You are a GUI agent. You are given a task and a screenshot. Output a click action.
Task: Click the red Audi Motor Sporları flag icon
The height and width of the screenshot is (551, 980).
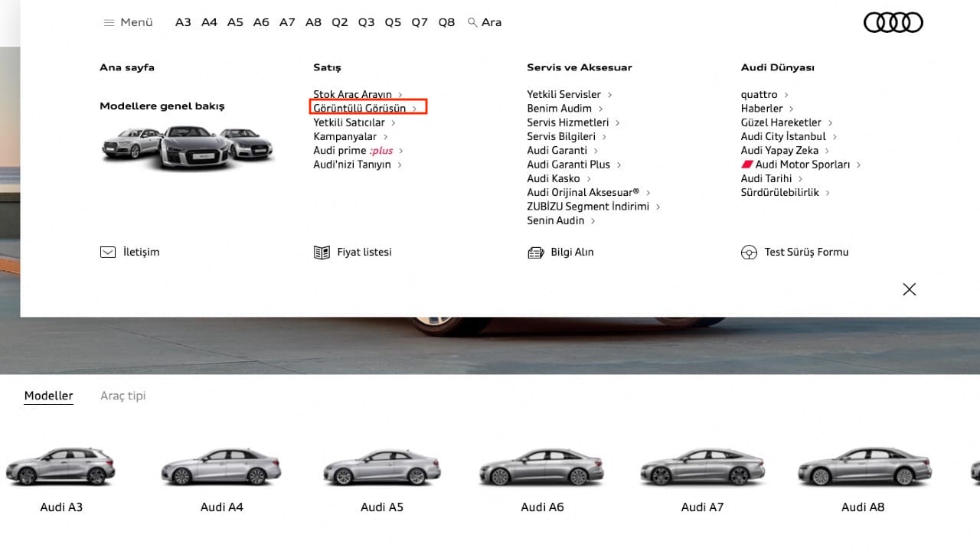747,165
